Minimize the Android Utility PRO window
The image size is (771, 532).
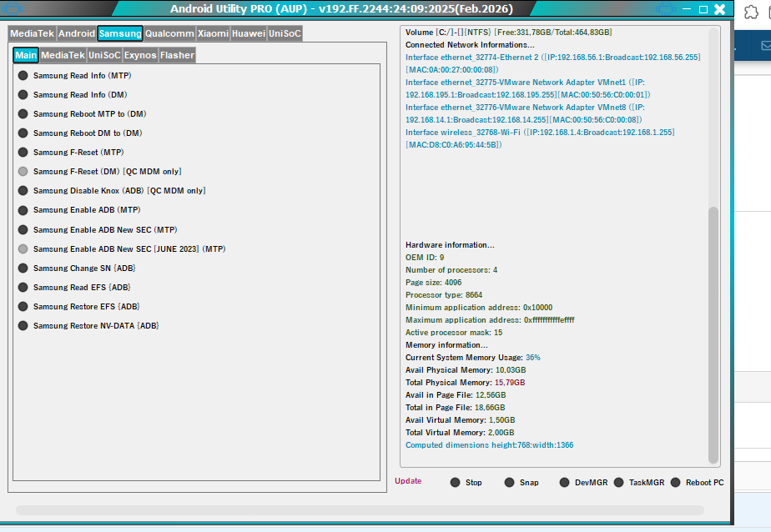point(688,9)
